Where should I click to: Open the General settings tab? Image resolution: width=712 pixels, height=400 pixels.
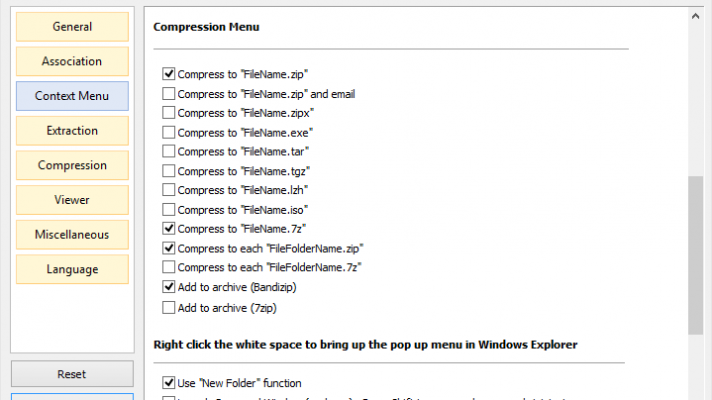72,27
